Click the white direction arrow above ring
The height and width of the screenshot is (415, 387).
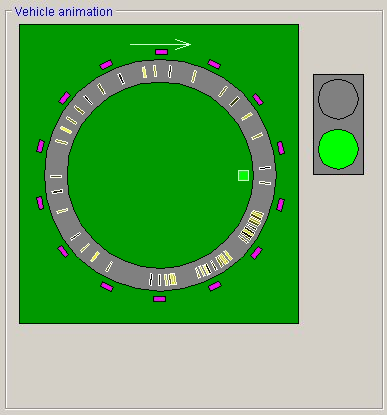coord(160,44)
